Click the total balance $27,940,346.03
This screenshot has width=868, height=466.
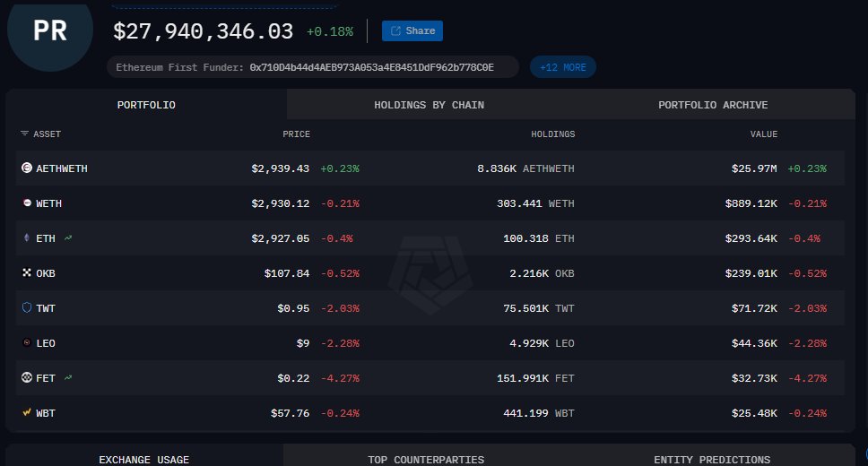(204, 31)
